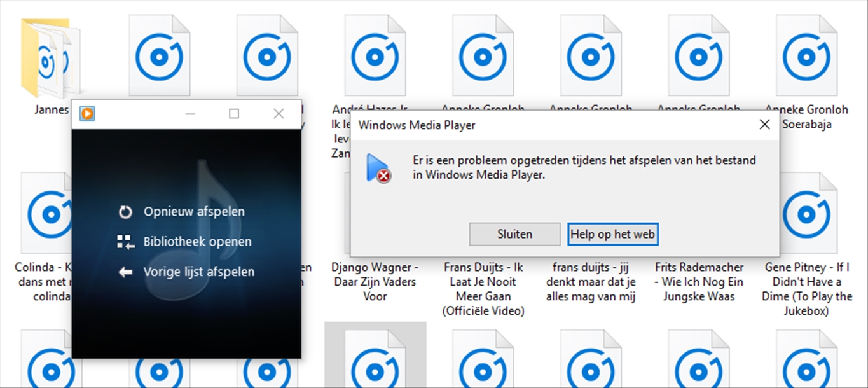Close the Windows Media Player error dialog
This screenshot has height=388, width=868.
765,125
